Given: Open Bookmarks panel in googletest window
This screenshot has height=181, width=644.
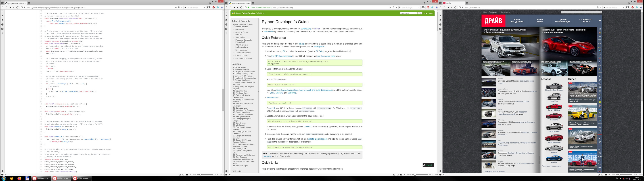Looking at the screenshot, I should click(x=2, y=12).
